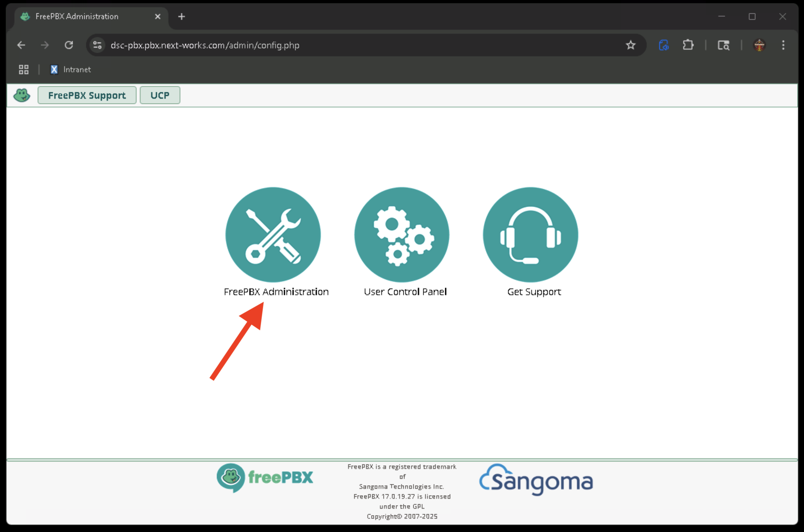Select the FreePBX Administration browser tab
The height and width of the screenshot is (532, 804).
pyautogui.click(x=92, y=16)
